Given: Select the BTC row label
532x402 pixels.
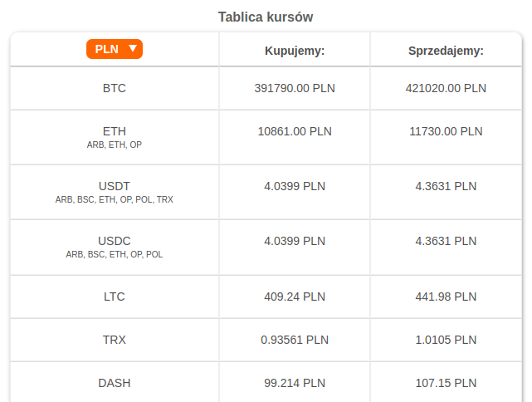Looking at the screenshot, I should tap(115, 87).
